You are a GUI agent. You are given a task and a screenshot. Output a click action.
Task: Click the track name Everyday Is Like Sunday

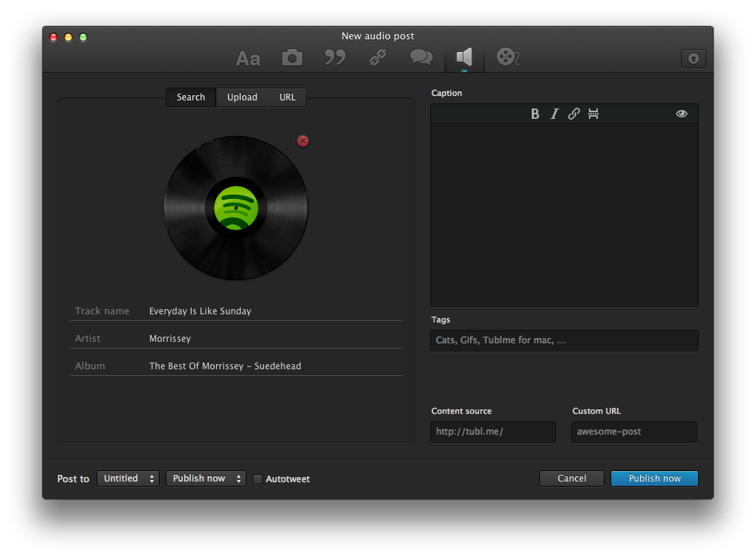200,311
